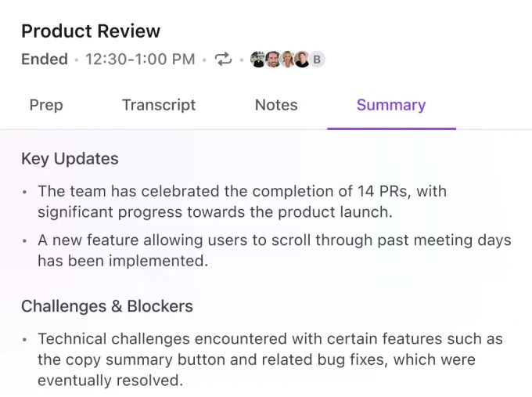Open the Transcript tab

[159, 105]
